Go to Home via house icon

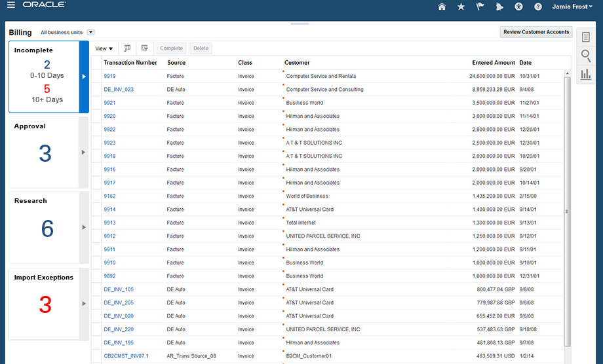(x=442, y=7)
